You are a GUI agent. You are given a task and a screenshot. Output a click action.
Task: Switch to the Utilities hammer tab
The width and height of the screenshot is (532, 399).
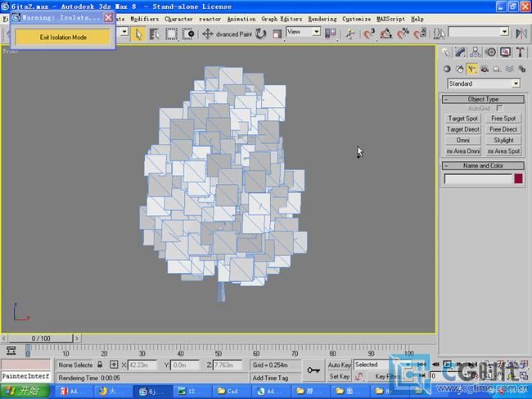pos(520,52)
